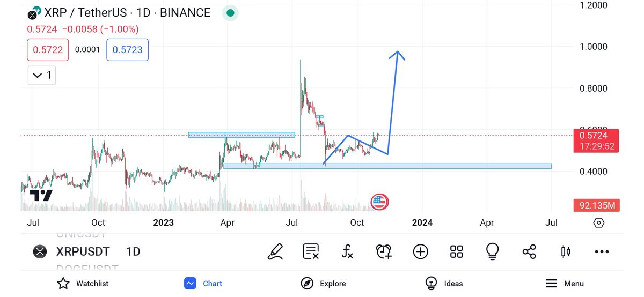Open the 1D interval selector
Viewport: 644px width, 297px height.
[133, 251]
